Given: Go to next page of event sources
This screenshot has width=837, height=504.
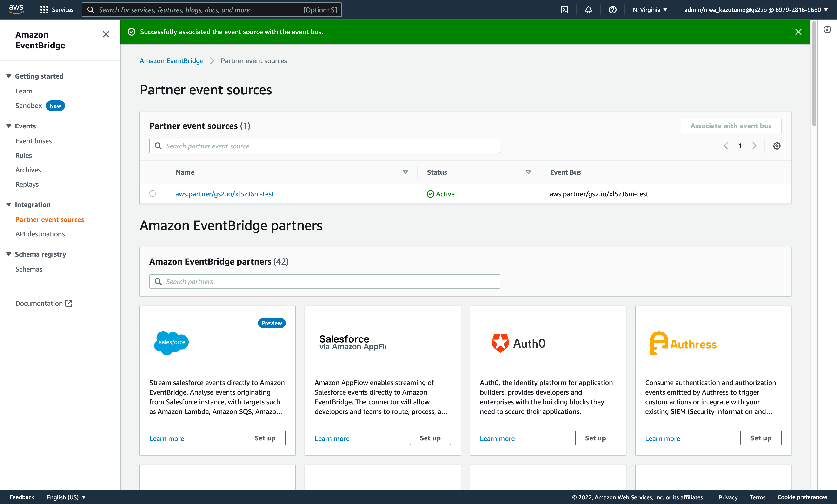Looking at the screenshot, I should pyautogui.click(x=754, y=146).
